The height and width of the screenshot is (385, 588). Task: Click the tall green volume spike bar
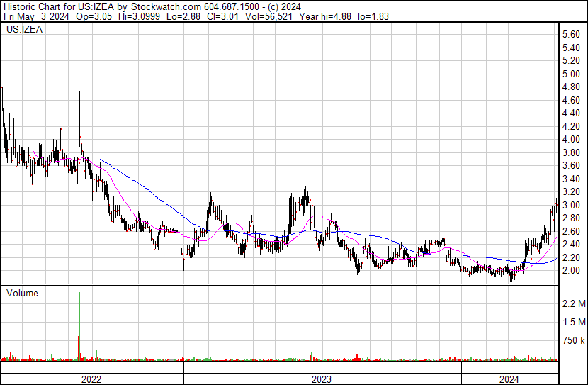[x=79, y=326]
